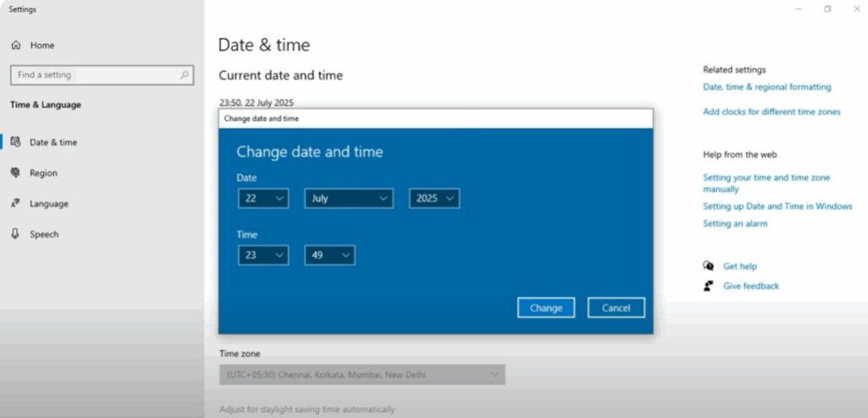The height and width of the screenshot is (418, 868).
Task: Open the year dropdown showing 2025
Action: coord(435,198)
